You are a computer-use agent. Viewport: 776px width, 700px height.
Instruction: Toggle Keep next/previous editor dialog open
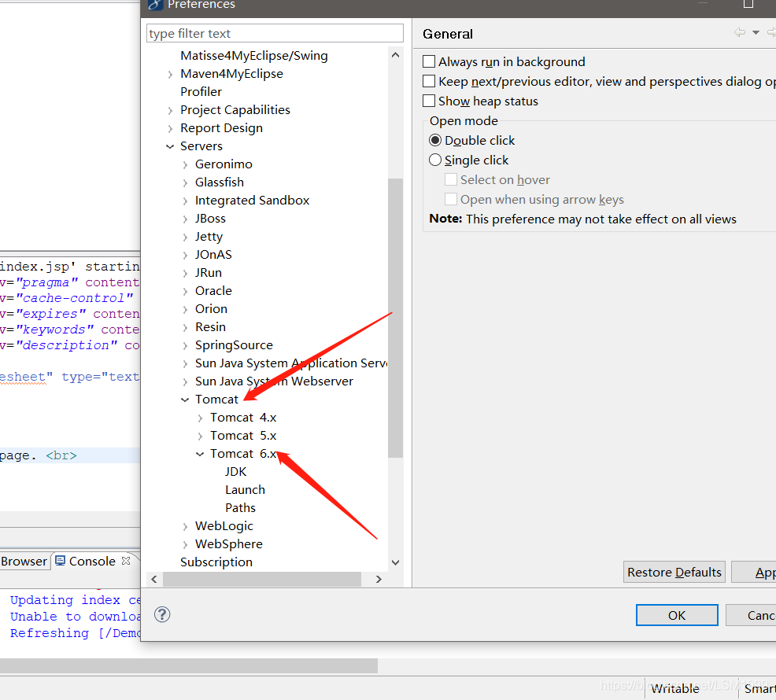click(429, 81)
